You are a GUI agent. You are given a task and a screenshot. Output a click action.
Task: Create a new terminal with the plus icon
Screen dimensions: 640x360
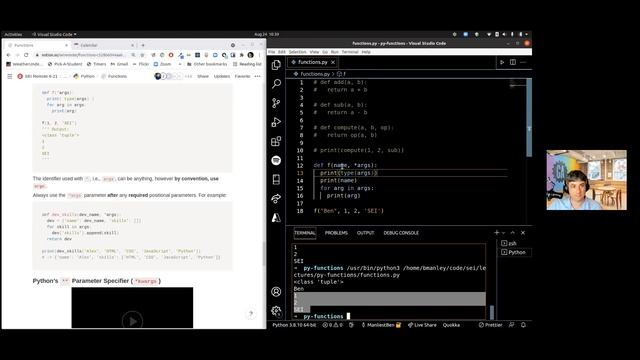(x=496, y=233)
